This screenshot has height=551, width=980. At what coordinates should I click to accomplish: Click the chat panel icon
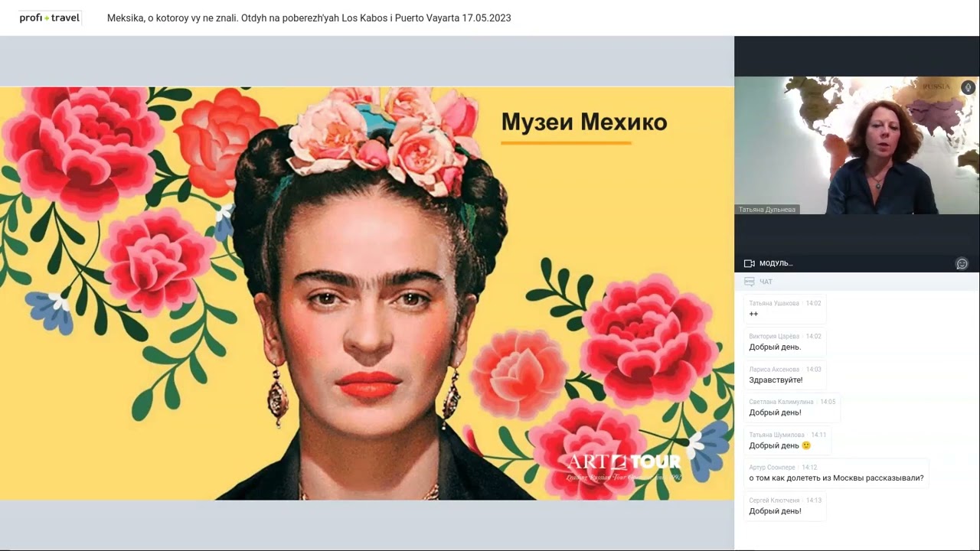[x=749, y=282]
